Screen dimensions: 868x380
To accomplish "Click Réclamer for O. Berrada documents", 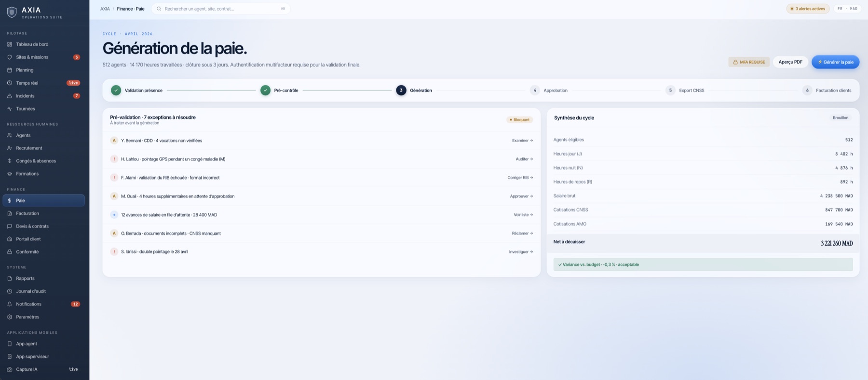I will pyautogui.click(x=522, y=234).
